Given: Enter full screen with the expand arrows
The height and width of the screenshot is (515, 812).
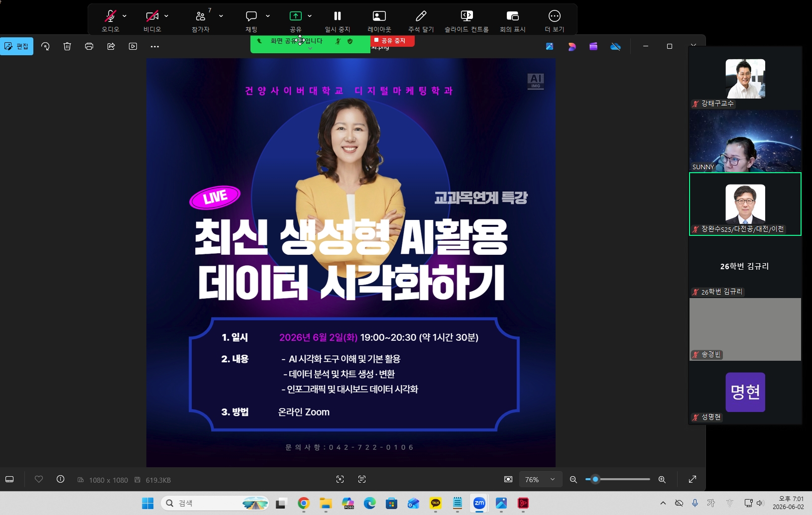Looking at the screenshot, I should pyautogui.click(x=693, y=479).
